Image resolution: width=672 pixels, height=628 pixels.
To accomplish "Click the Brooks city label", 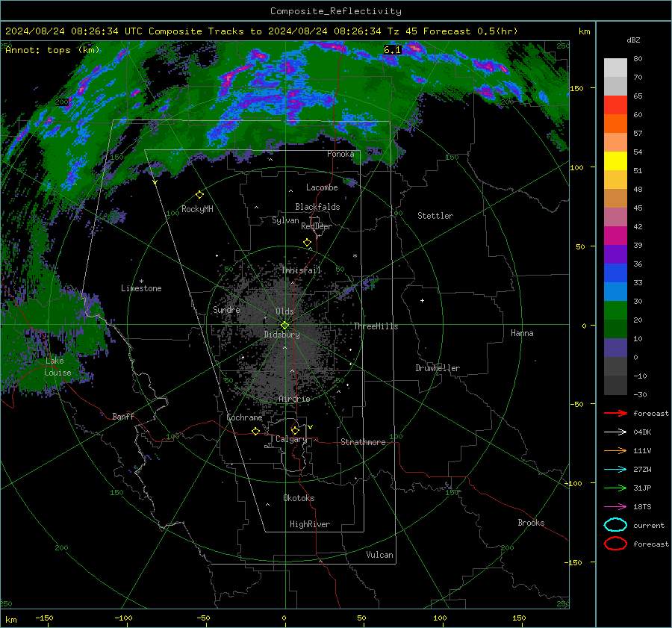I will pyautogui.click(x=531, y=523).
